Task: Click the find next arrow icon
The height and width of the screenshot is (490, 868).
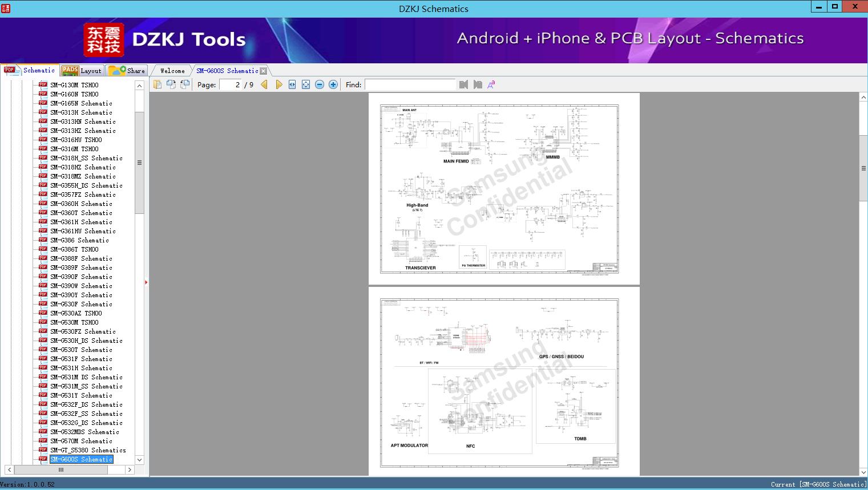Action: tap(478, 84)
